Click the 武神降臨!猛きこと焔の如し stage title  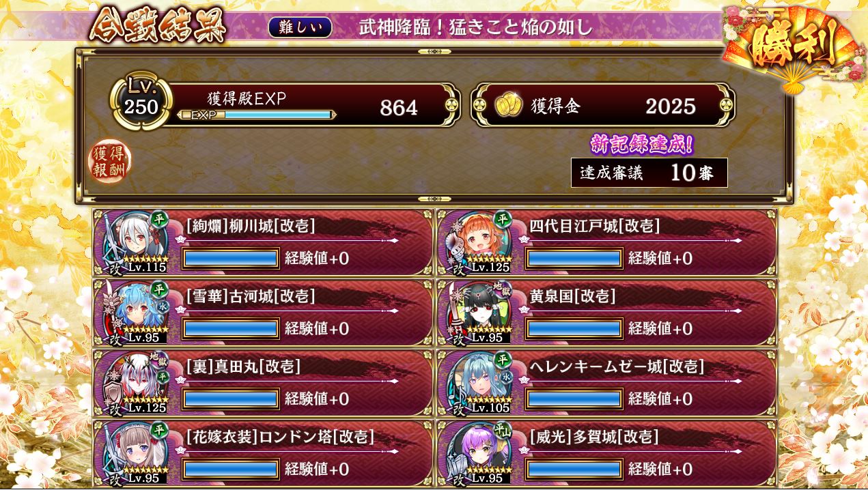coord(476,27)
